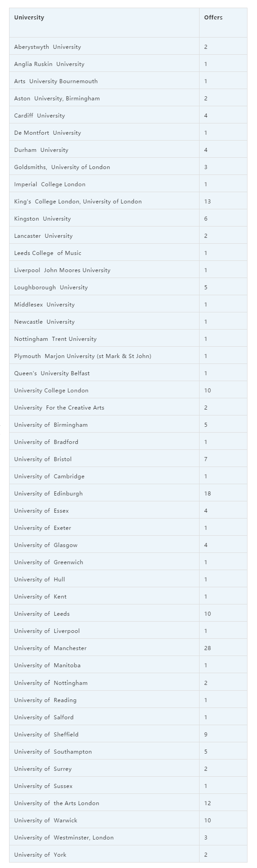Click Leeds College of Music row

(x=128, y=253)
